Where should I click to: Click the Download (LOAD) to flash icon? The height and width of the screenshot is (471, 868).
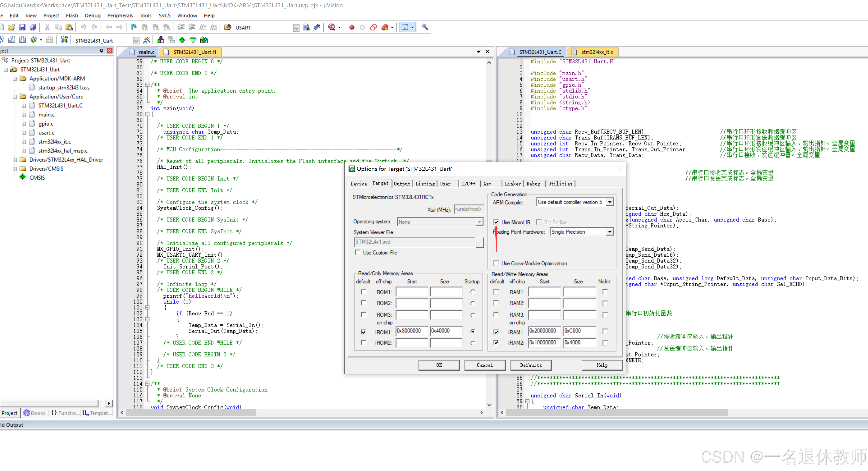coord(64,40)
